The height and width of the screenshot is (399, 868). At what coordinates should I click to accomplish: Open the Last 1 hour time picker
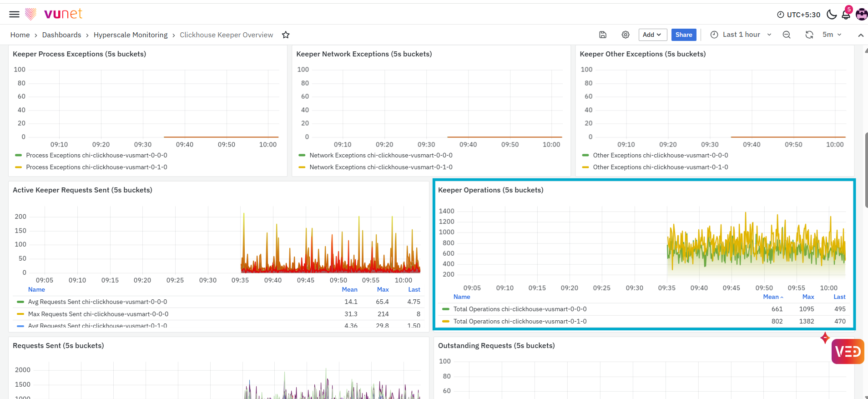pyautogui.click(x=741, y=35)
